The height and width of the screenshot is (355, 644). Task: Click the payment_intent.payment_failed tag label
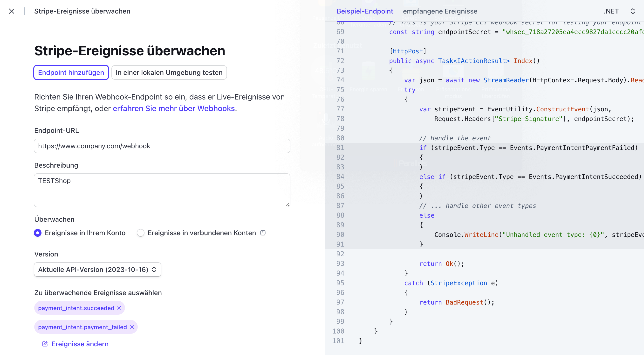[x=82, y=327]
